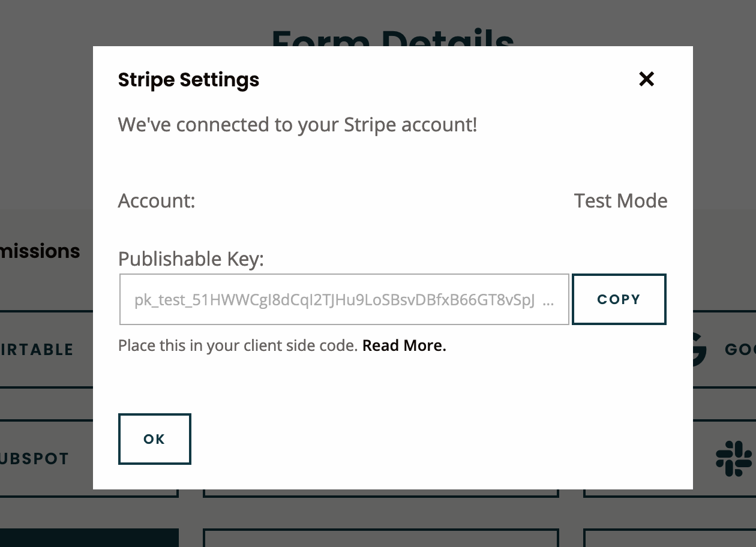The image size is (756, 547).
Task: Click the Test Mode label
Action: (620, 201)
